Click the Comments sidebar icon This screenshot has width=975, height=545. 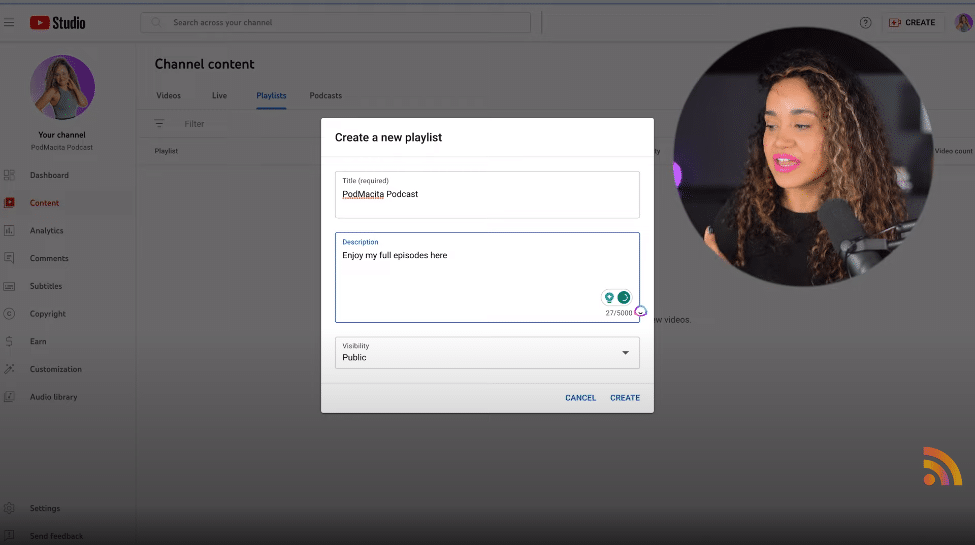(x=9, y=258)
